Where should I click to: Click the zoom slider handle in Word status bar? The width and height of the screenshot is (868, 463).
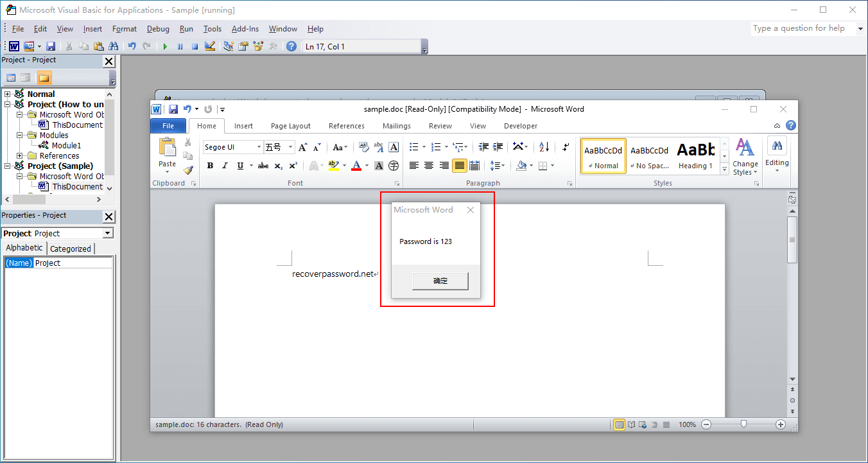tap(743, 424)
